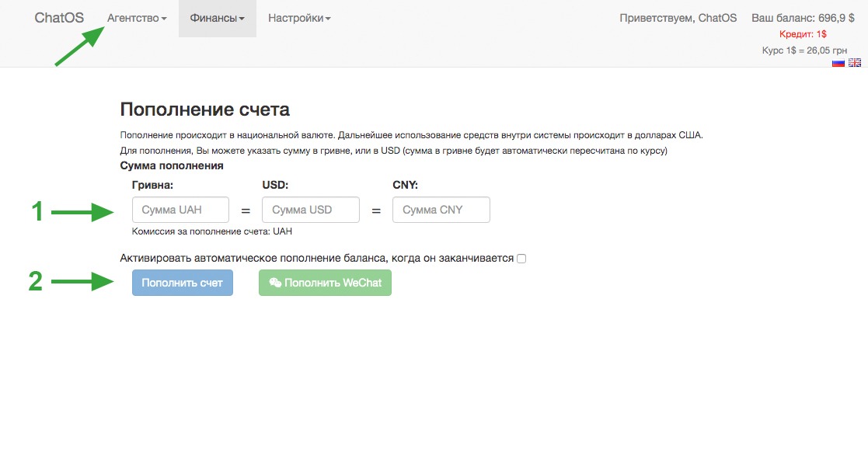
Task: Open the Настройки dropdown menu
Action: tap(299, 18)
